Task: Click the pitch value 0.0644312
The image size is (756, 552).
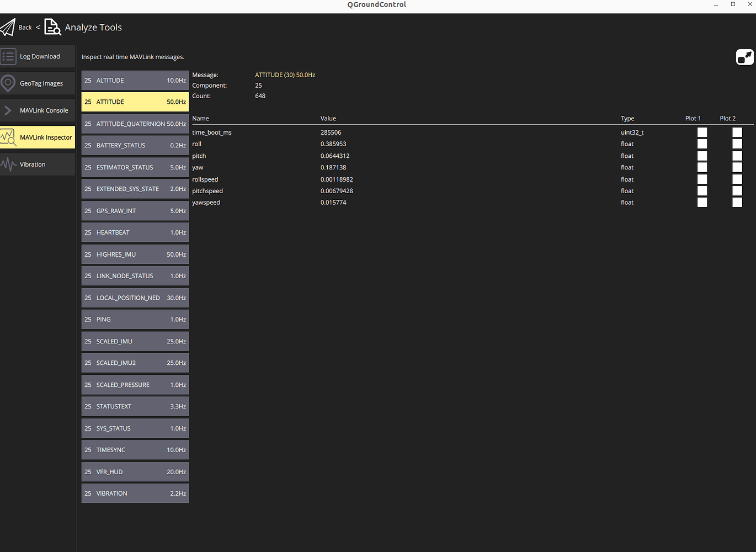Action: click(x=335, y=156)
